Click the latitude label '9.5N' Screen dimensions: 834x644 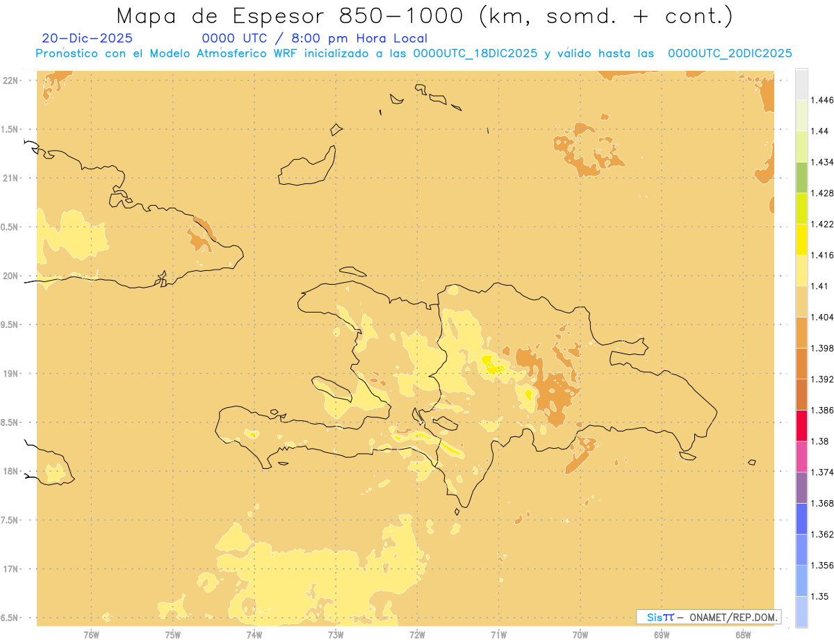(x=10, y=325)
